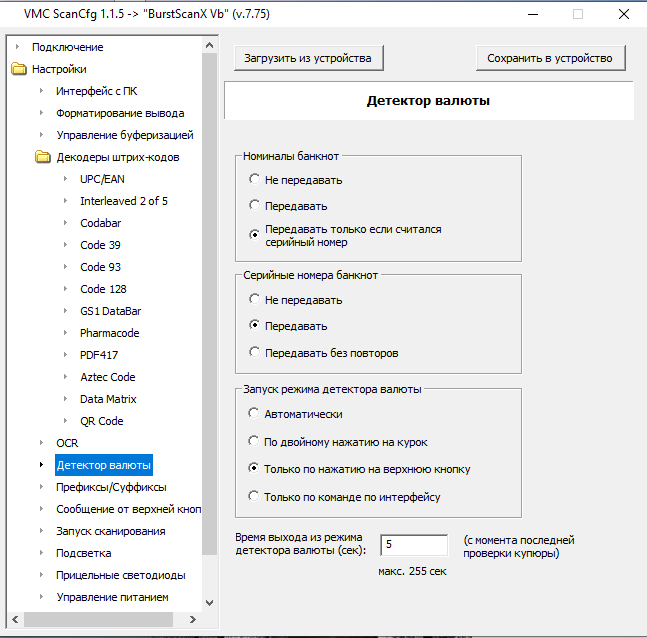This screenshot has height=638, width=647.
Task: Choose 'Только по команде по интерфейсу'
Action: 255,497
